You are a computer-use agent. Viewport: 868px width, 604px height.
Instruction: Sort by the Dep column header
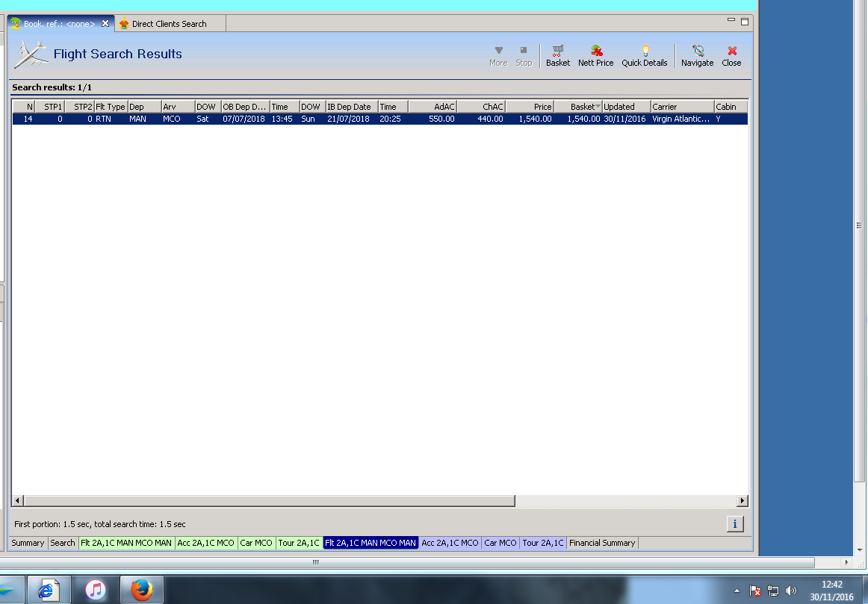point(144,107)
